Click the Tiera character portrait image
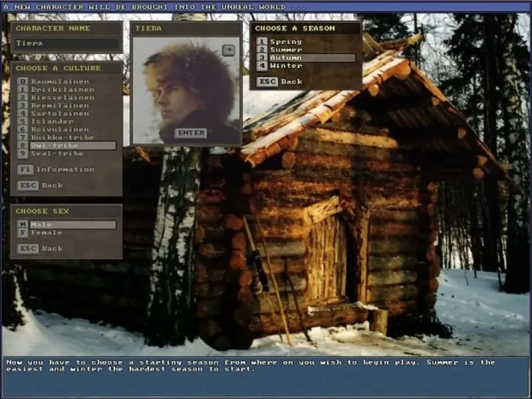Image resolution: width=532 pixels, height=399 pixels. 186,90
